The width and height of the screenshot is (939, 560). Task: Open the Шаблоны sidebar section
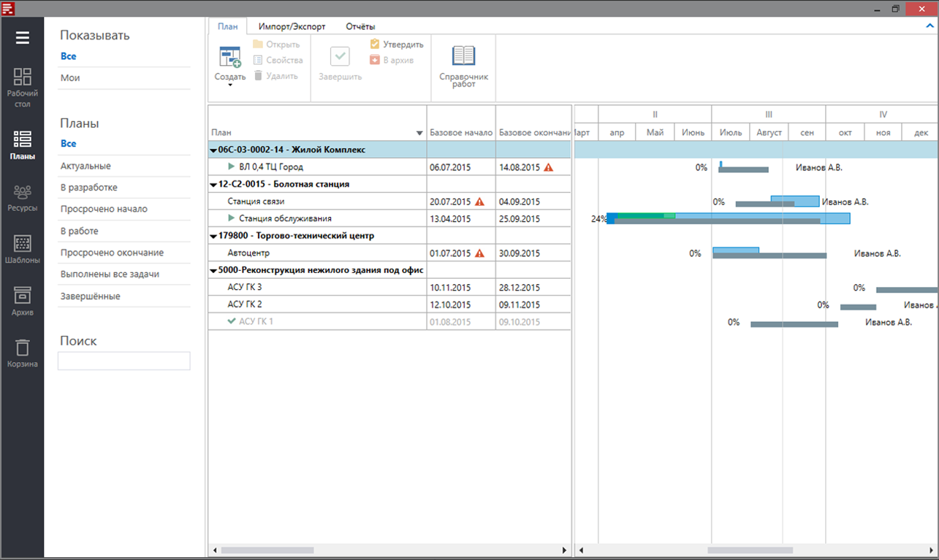(x=23, y=250)
